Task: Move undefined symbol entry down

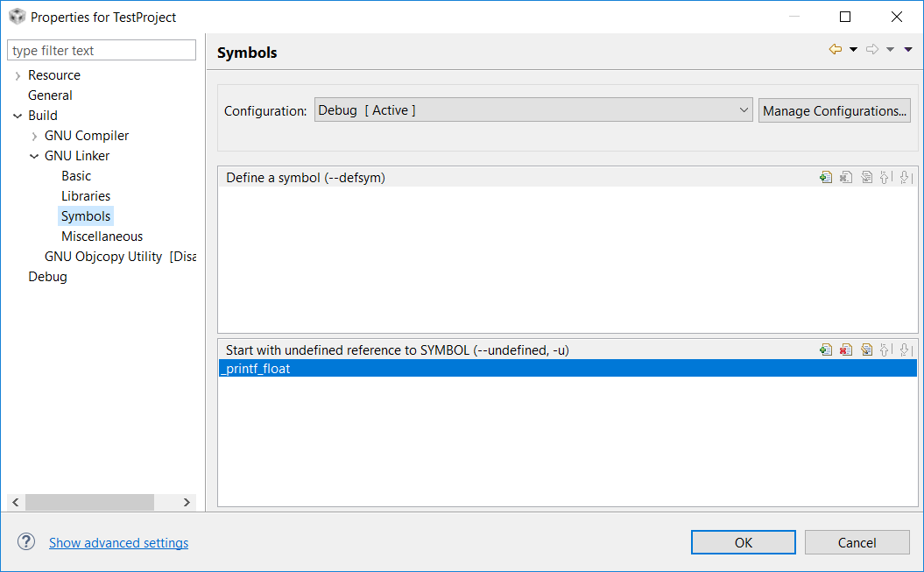Action: (x=905, y=350)
